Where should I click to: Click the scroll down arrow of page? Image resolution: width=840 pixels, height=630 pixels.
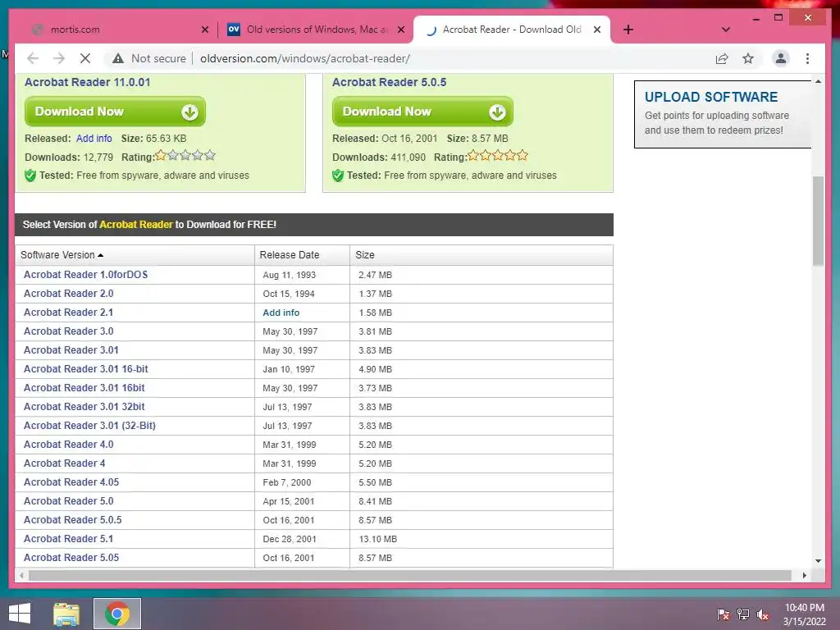[x=818, y=561]
